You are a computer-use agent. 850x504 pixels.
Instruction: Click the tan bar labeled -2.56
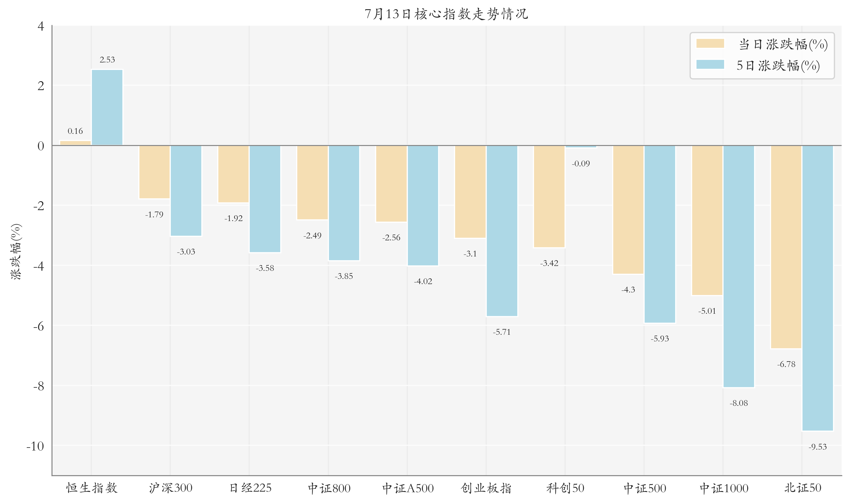pyautogui.click(x=391, y=184)
